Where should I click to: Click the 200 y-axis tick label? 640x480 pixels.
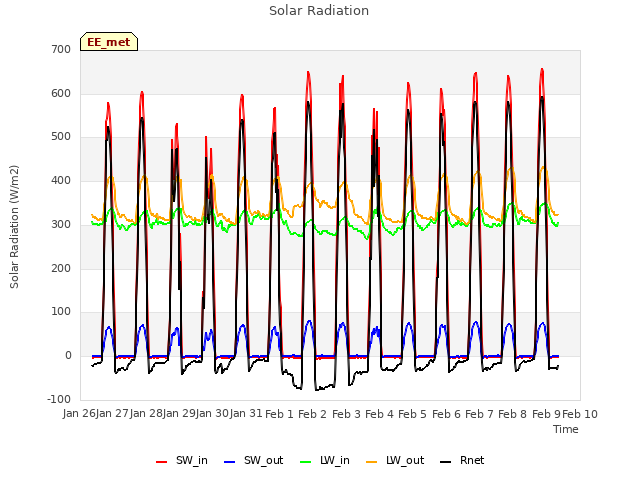point(61,268)
